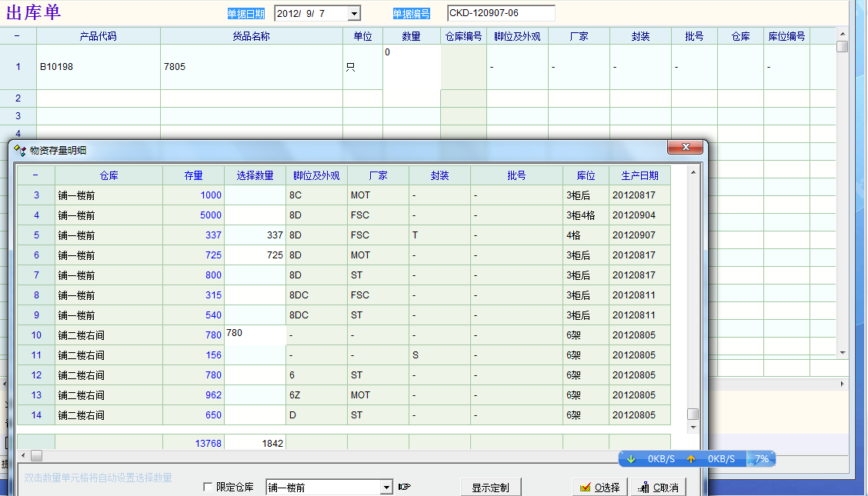The height and width of the screenshot is (496, 868).
Task: Click the material stock dialog title icon
Action: [x=20, y=150]
